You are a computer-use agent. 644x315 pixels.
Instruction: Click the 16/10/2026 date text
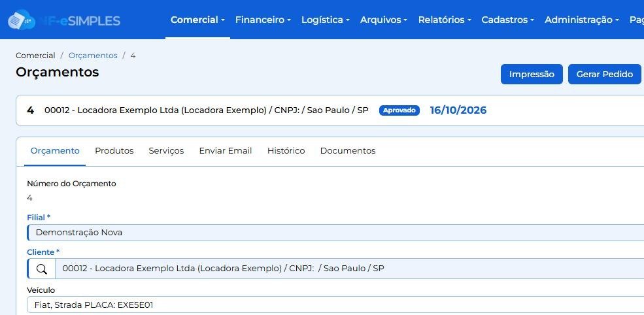[x=458, y=110]
